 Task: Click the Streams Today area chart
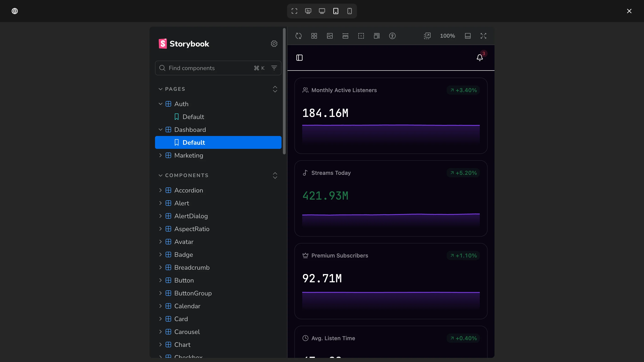click(x=391, y=221)
